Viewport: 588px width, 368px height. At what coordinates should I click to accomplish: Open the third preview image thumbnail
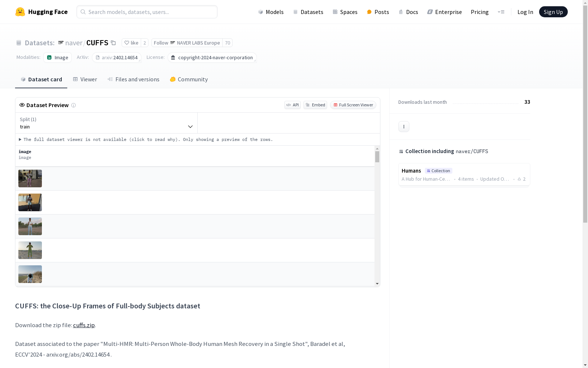tap(30, 226)
